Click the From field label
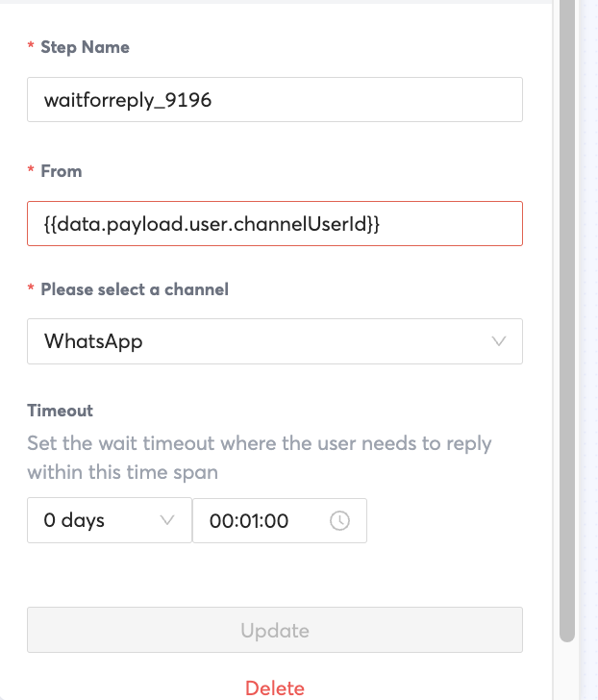The height and width of the screenshot is (700, 598). click(x=62, y=171)
